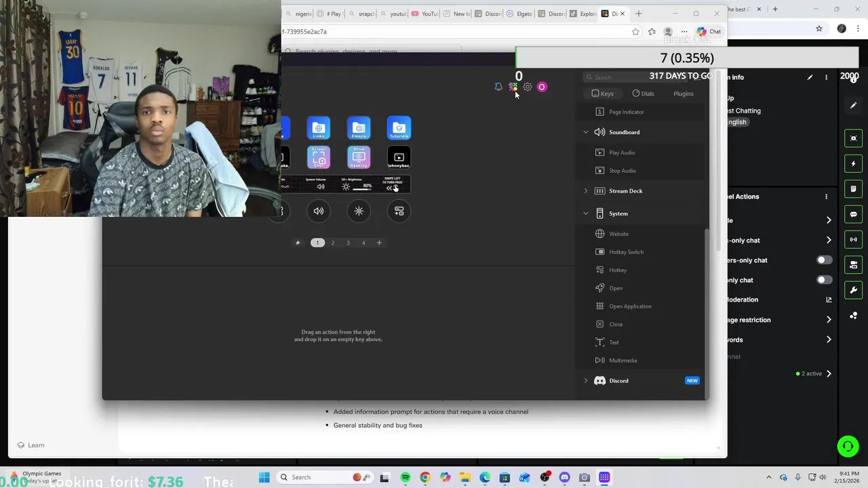Click the broadcast signal sidebar icon

854,239
